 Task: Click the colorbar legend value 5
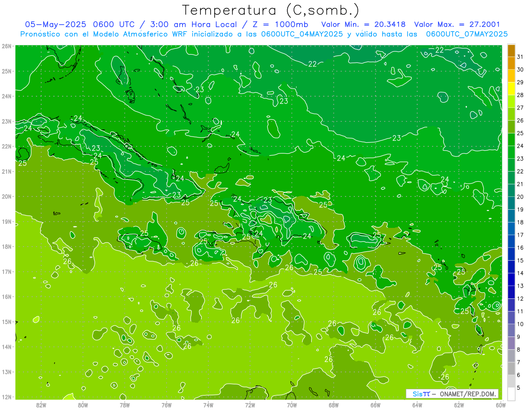pos(518,388)
